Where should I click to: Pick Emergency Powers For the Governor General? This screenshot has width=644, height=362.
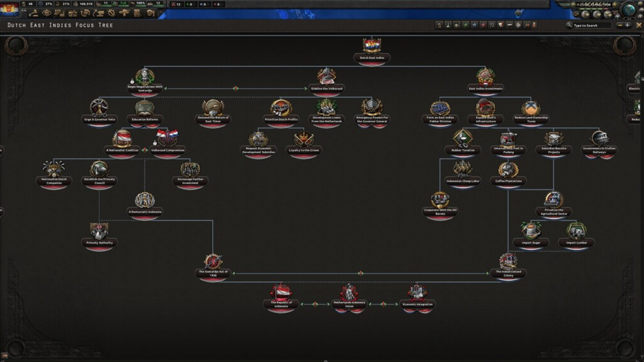372,112
